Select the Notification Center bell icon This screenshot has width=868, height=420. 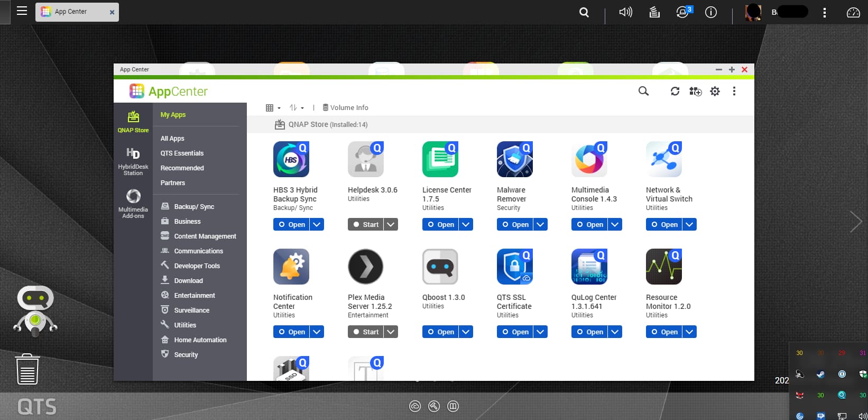click(291, 267)
